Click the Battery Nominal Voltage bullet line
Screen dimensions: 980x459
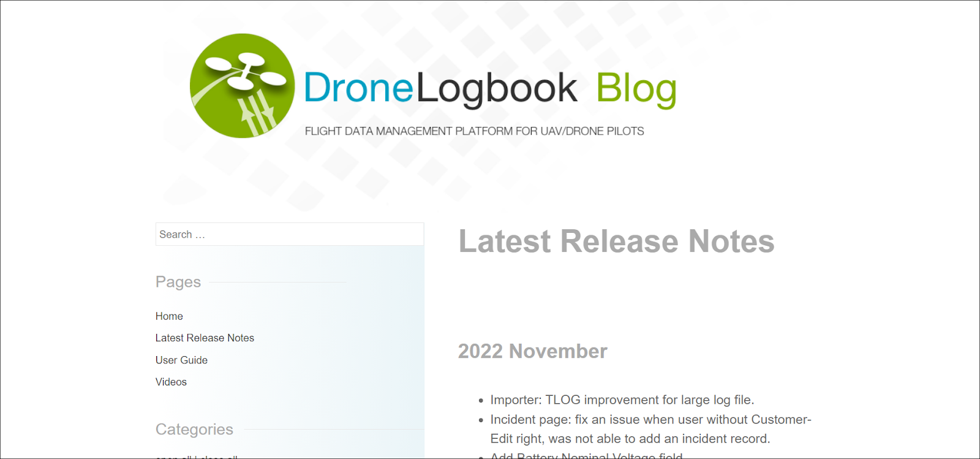tap(586, 455)
